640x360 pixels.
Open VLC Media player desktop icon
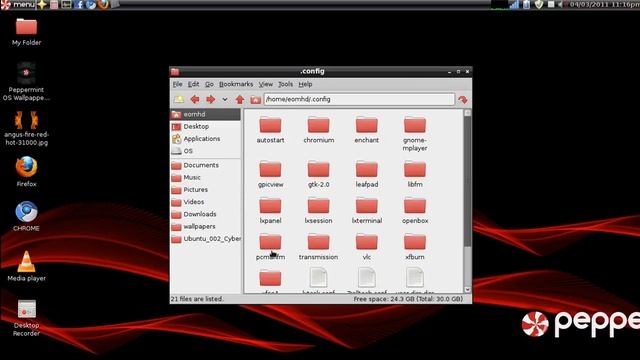27,266
